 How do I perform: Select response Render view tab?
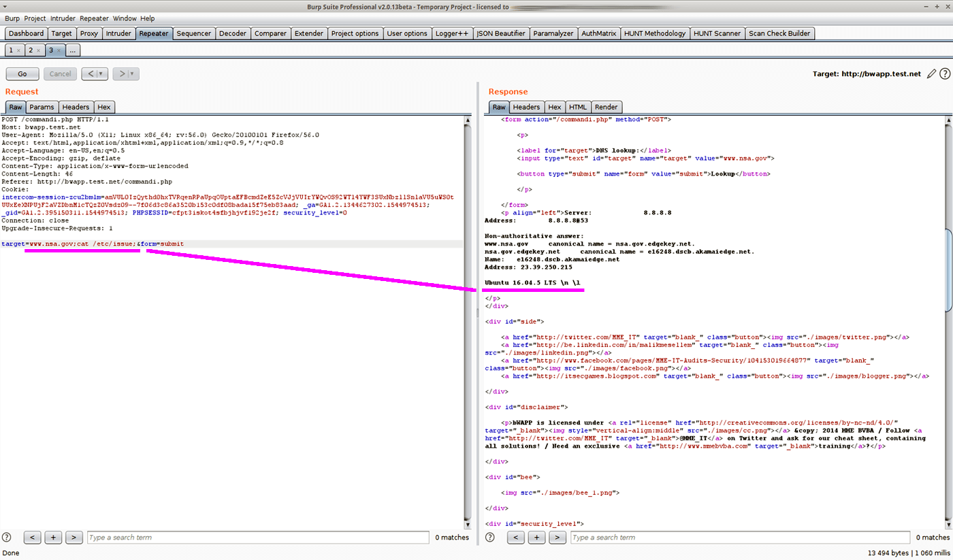tap(607, 107)
